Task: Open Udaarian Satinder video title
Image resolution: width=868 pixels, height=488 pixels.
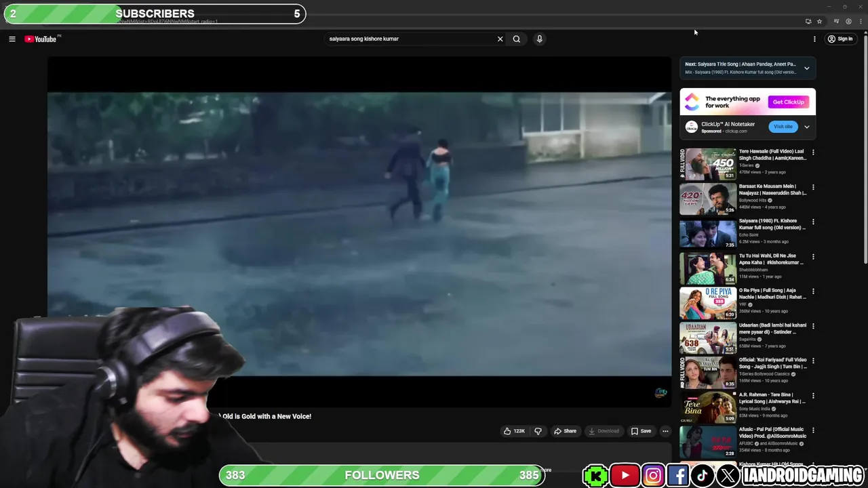Action: (x=772, y=329)
